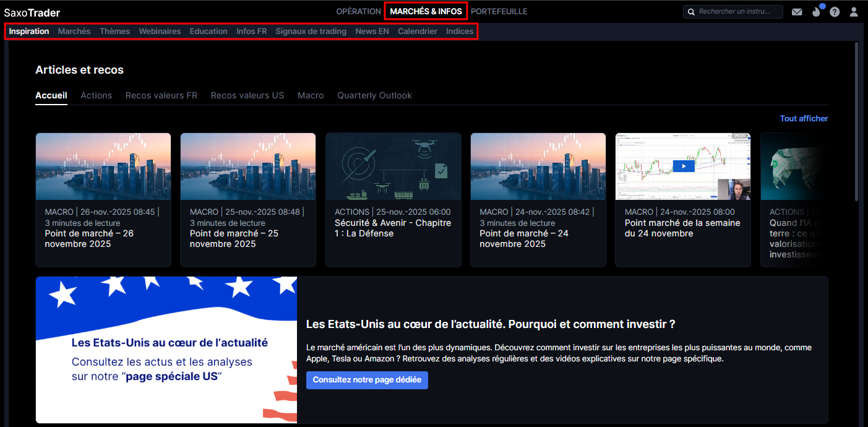The width and height of the screenshot is (868, 427).
Task: Select the Marchés sub-menu item
Action: point(74,31)
